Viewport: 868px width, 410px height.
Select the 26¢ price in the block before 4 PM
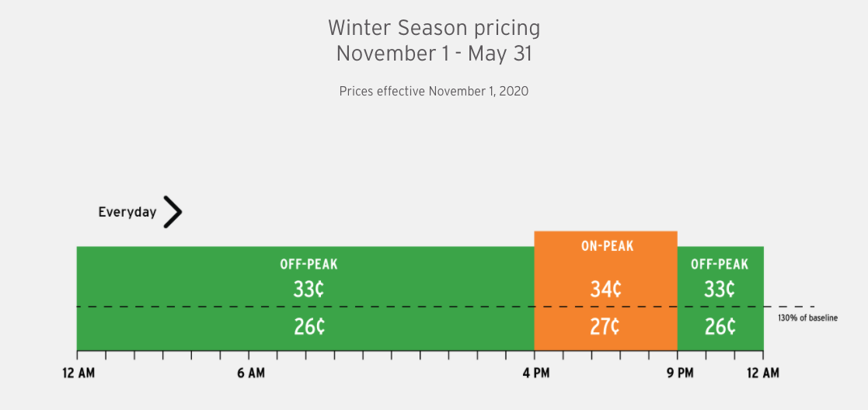coord(309,326)
